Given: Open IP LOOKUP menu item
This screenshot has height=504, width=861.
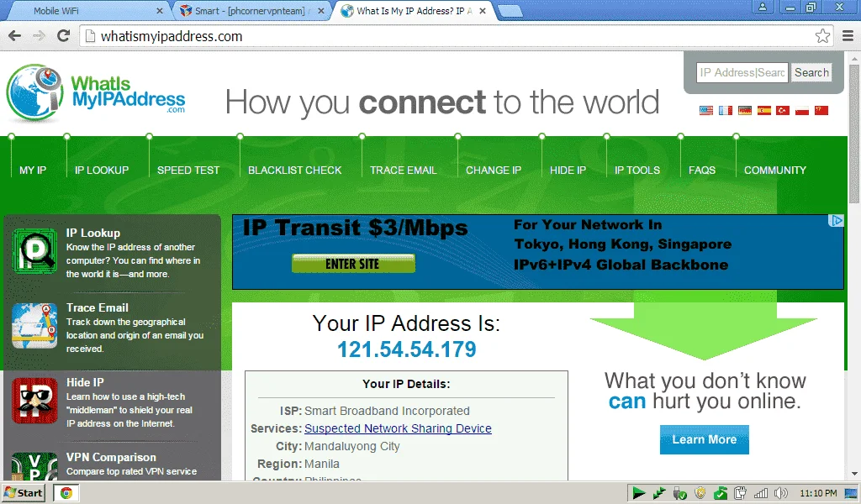Looking at the screenshot, I should 102,170.
